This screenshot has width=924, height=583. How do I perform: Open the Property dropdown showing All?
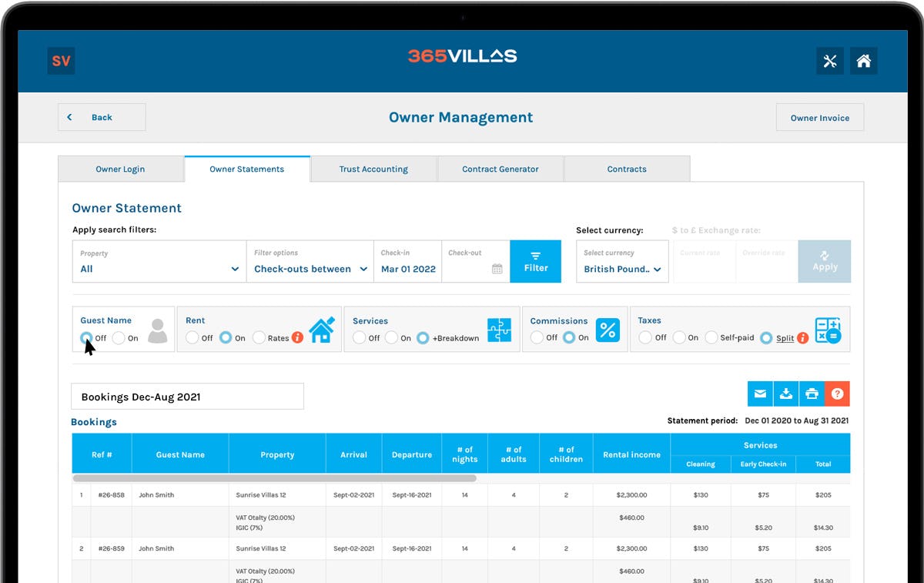tap(159, 261)
